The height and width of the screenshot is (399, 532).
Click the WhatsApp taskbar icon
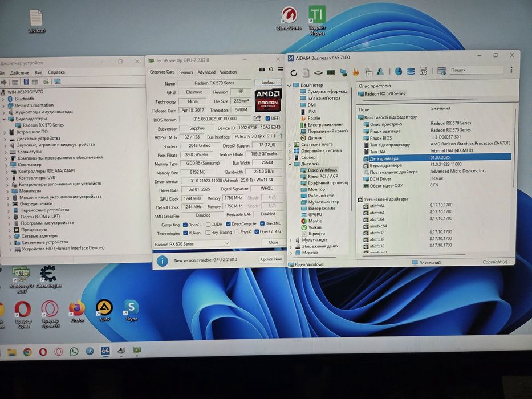(74, 352)
